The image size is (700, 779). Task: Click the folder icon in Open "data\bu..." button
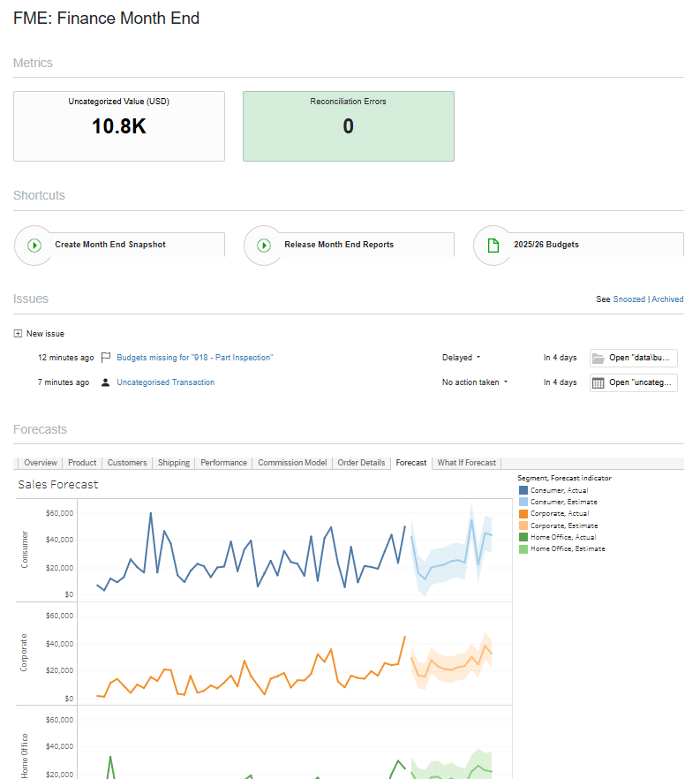click(598, 359)
